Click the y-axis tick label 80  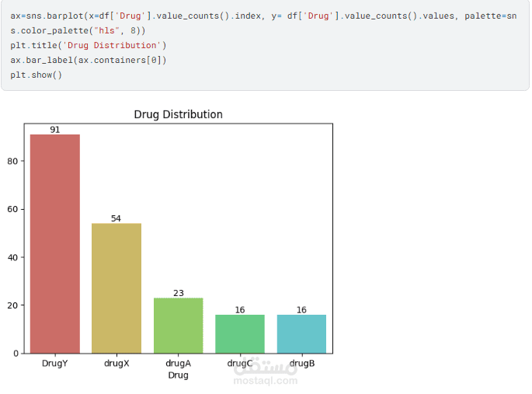point(16,162)
